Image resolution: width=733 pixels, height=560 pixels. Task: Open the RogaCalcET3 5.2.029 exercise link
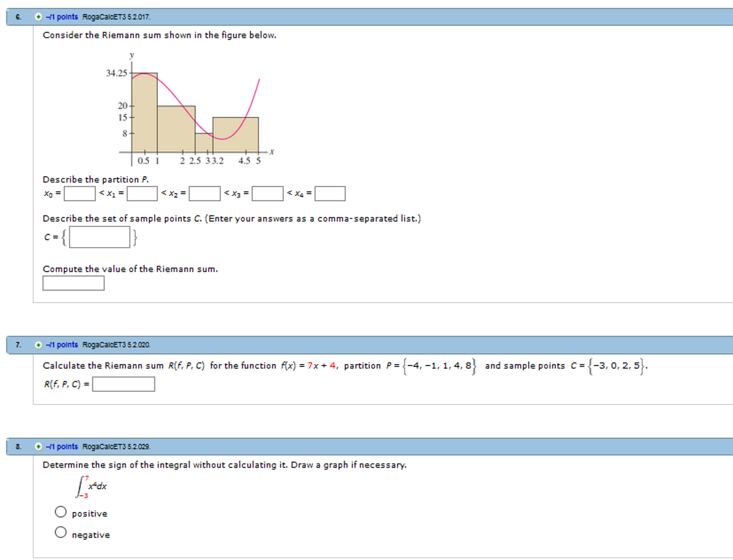coord(116,447)
